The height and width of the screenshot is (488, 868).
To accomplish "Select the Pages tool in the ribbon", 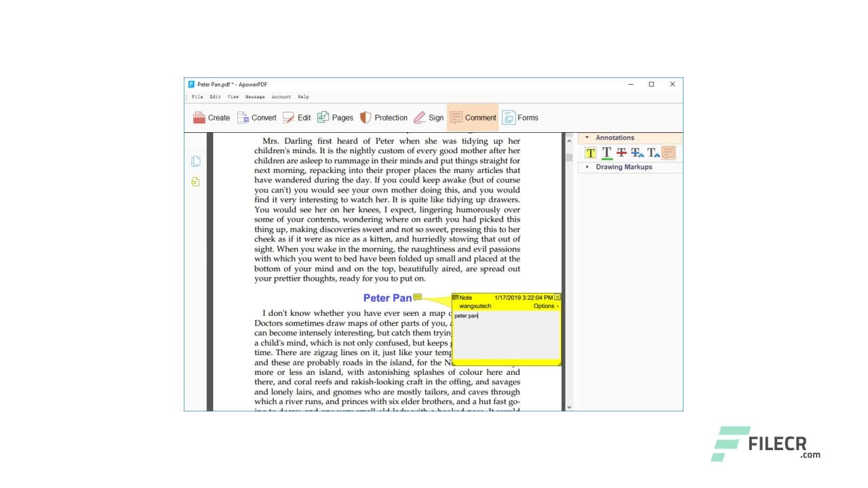I will click(336, 117).
